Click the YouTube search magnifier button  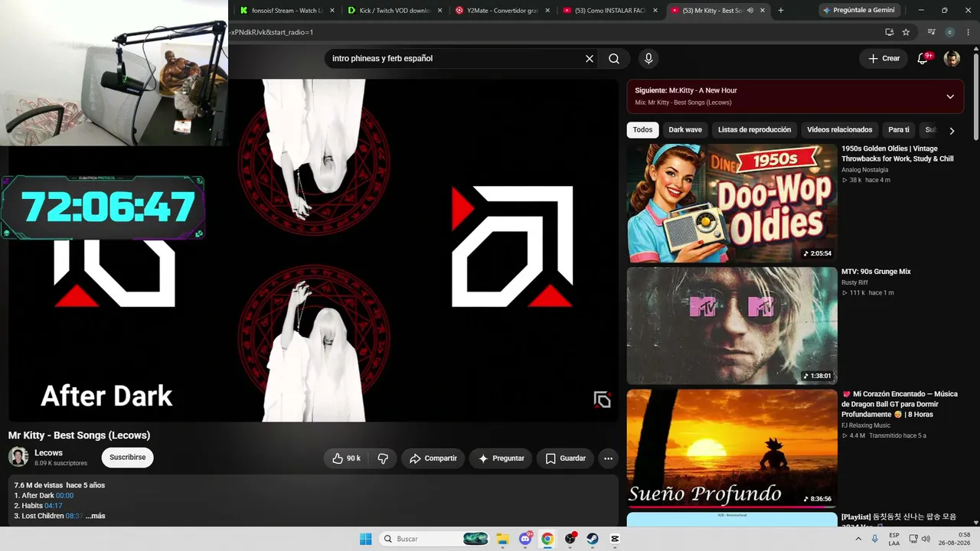(x=614, y=58)
